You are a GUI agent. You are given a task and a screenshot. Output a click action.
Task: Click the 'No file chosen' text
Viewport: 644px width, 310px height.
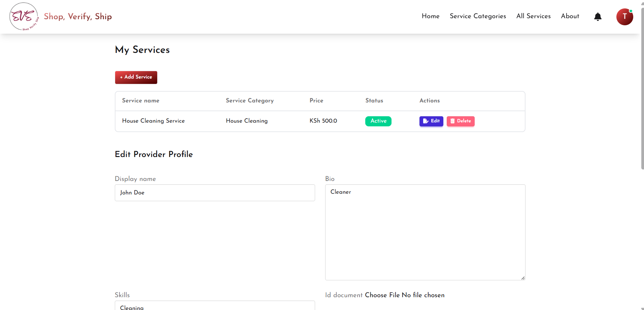(x=423, y=295)
